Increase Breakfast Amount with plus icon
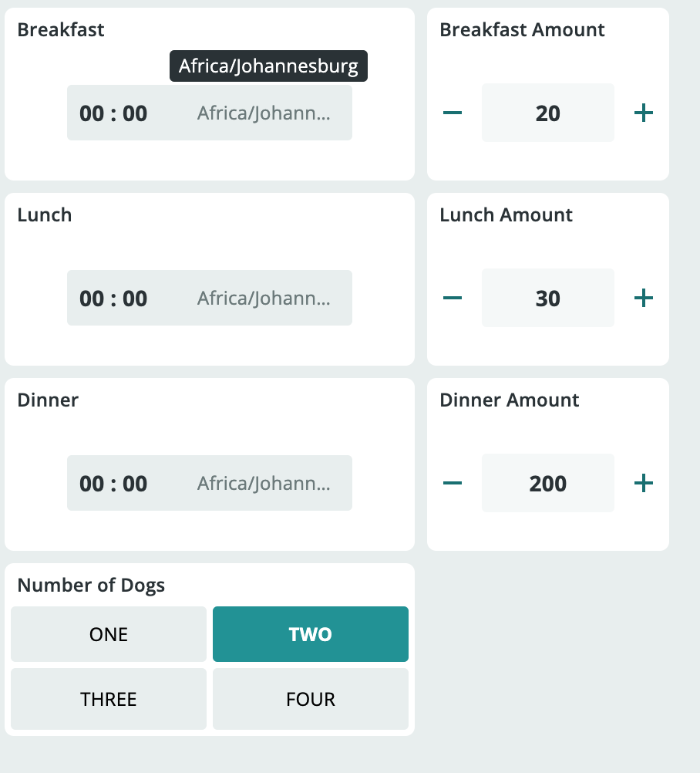The width and height of the screenshot is (700, 773). [643, 113]
